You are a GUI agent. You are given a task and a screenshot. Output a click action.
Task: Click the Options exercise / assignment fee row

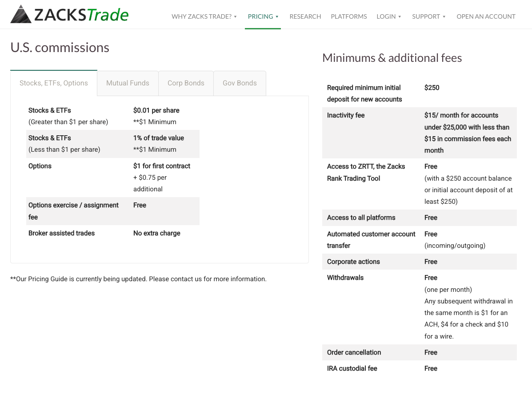(112, 211)
